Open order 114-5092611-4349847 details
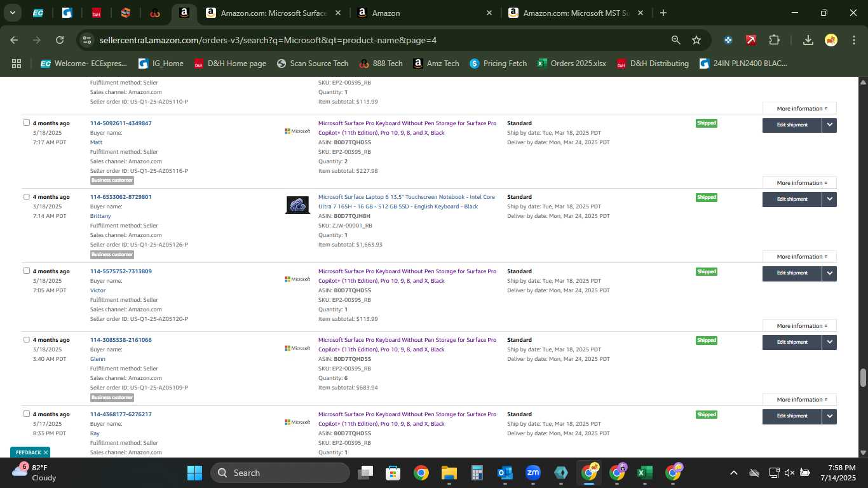The image size is (868, 488). pyautogui.click(x=121, y=123)
